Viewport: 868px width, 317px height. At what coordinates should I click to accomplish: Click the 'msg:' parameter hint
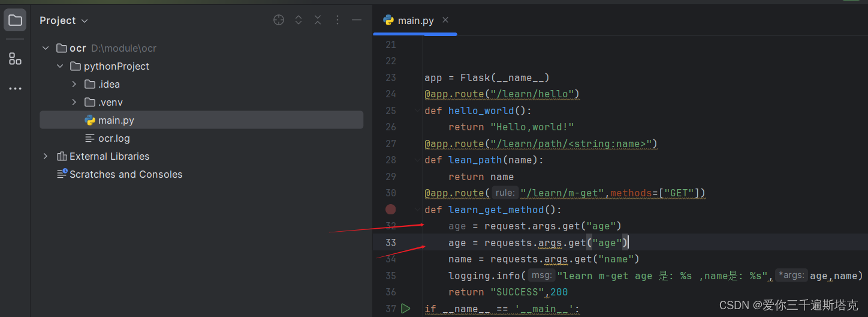542,276
